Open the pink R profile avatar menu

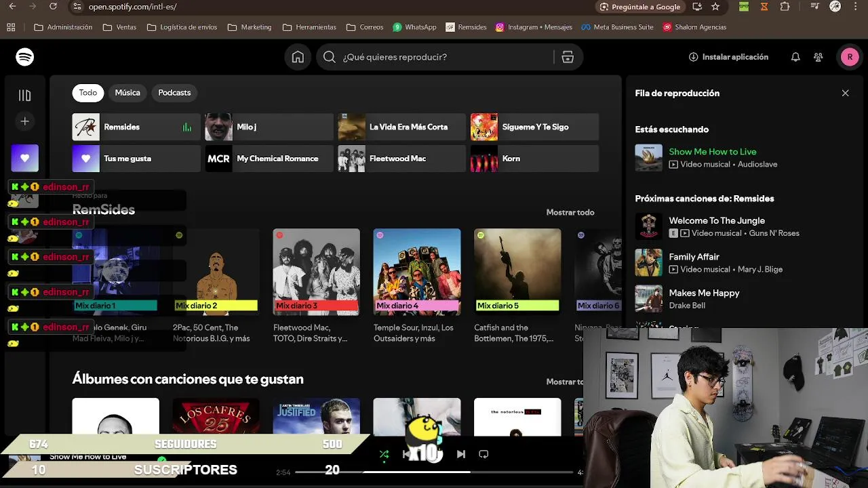pos(850,57)
